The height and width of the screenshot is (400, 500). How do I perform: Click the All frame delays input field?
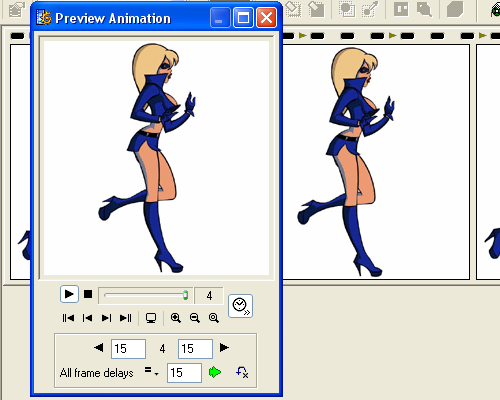click(184, 373)
